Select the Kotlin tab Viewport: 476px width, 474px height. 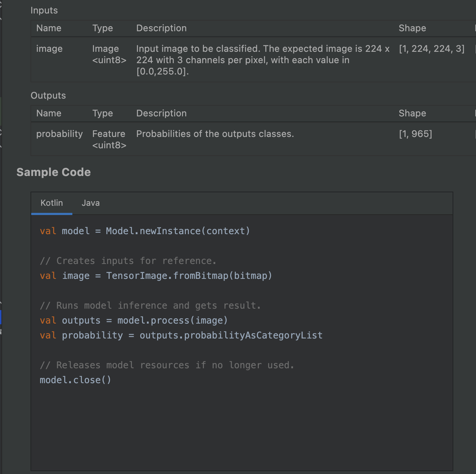click(x=51, y=203)
